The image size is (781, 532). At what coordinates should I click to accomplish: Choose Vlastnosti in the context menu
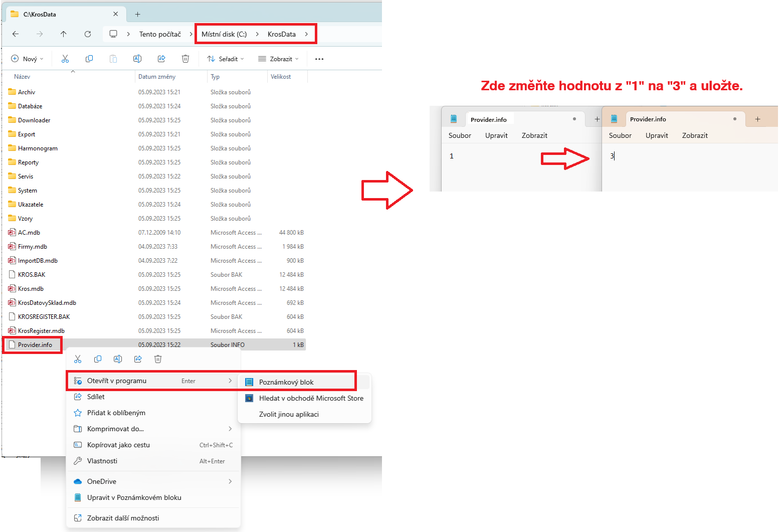102,461
